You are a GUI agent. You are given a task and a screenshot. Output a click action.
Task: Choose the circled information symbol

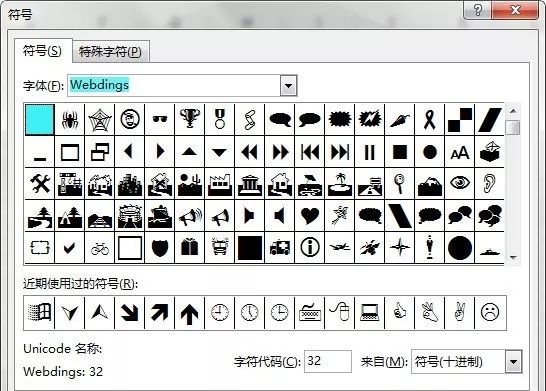pos(309,248)
